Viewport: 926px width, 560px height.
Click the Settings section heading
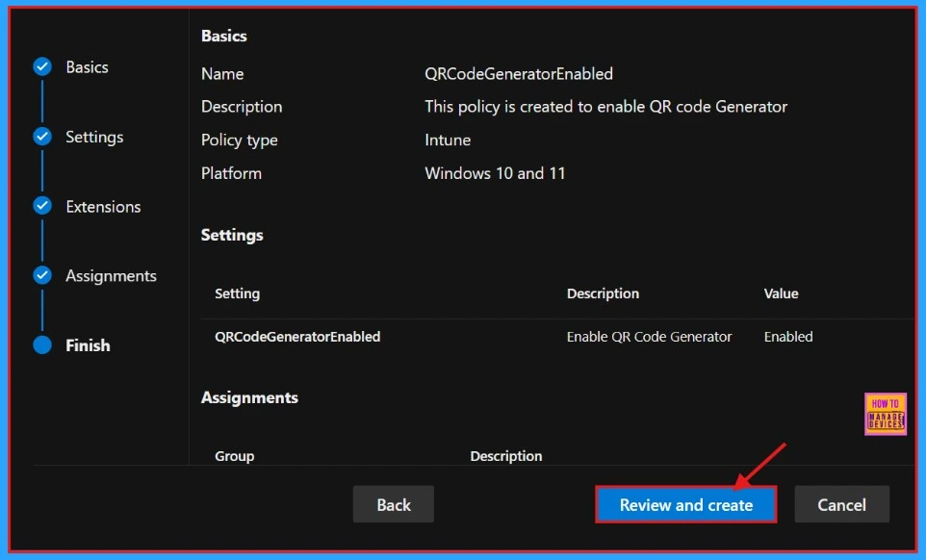coord(232,236)
